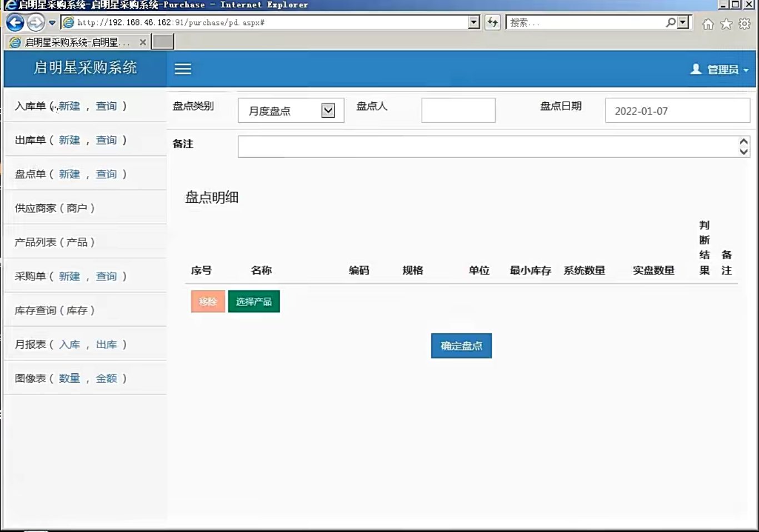Click 查询 in the 出库单 row

106,140
